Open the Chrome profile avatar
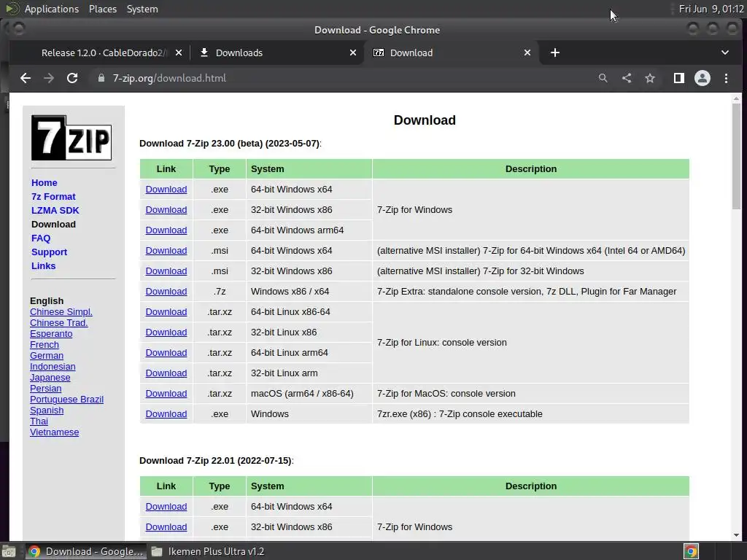 coord(703,78)
